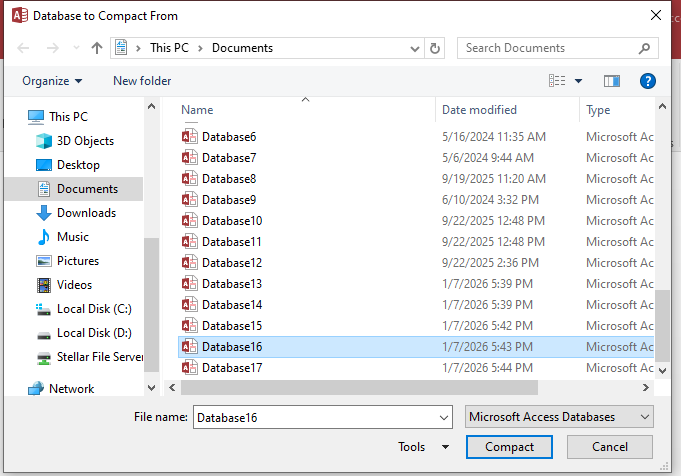Click the File name input field
Screen dimensions: 681x476
tap(323, 417)
